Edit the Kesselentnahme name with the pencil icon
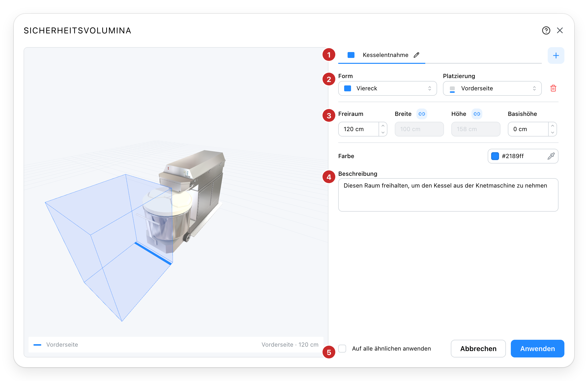This screenshot has width=588, height=381. (417, 55)
